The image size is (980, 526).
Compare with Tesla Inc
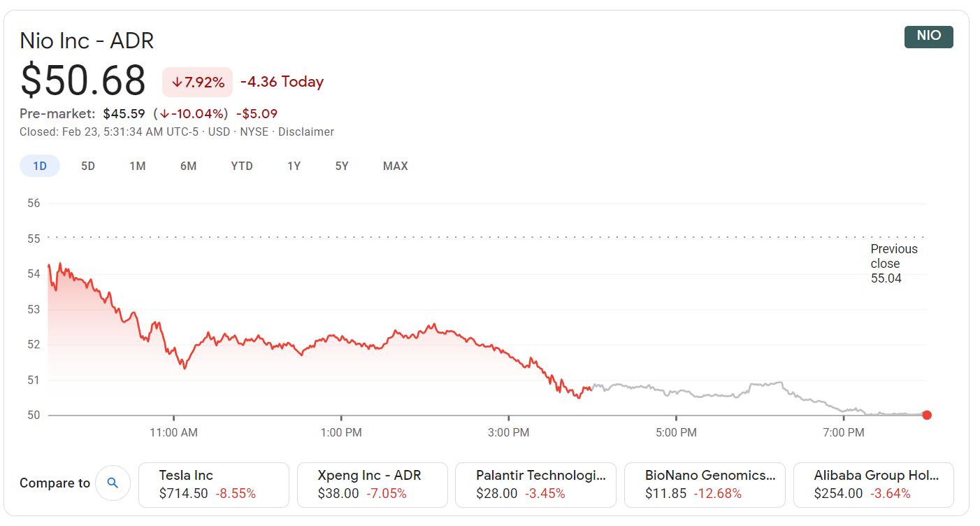point(214,484)
